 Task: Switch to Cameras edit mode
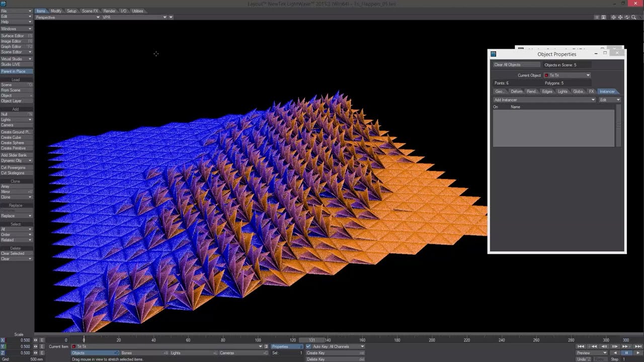pos(244,353)
